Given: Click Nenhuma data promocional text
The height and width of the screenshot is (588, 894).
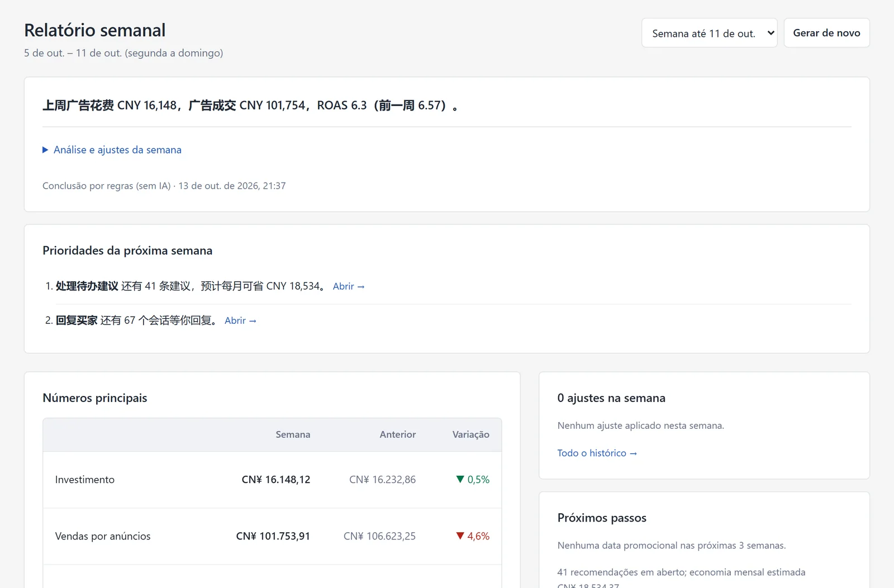Looking at the screenshot, I should coord(672,546).
